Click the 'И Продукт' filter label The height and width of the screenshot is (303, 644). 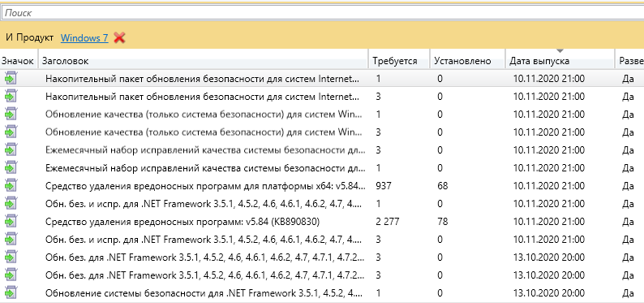coord(29,38)
